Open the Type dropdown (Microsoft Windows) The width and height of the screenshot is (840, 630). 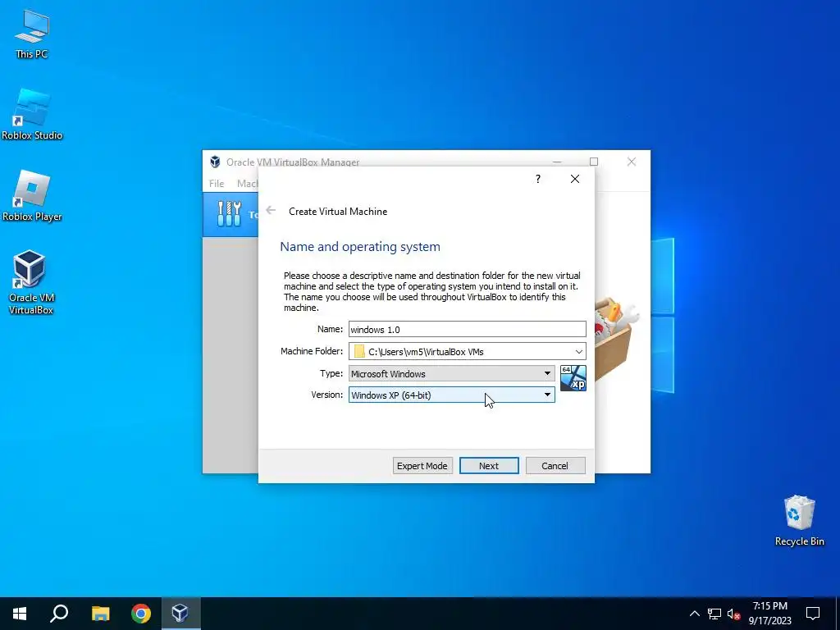pyautogui.click(x=452, y=373)
